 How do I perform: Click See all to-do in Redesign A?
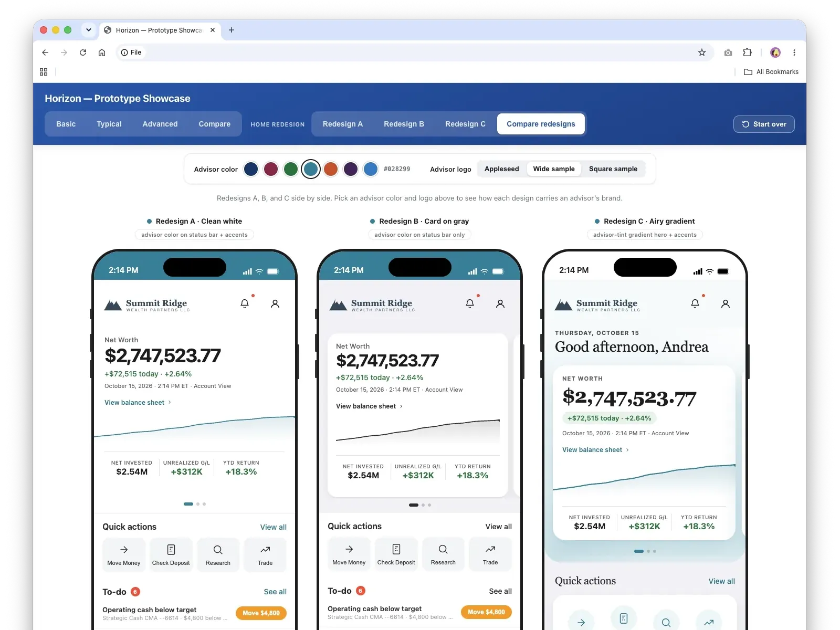click(x=275, y=592)
